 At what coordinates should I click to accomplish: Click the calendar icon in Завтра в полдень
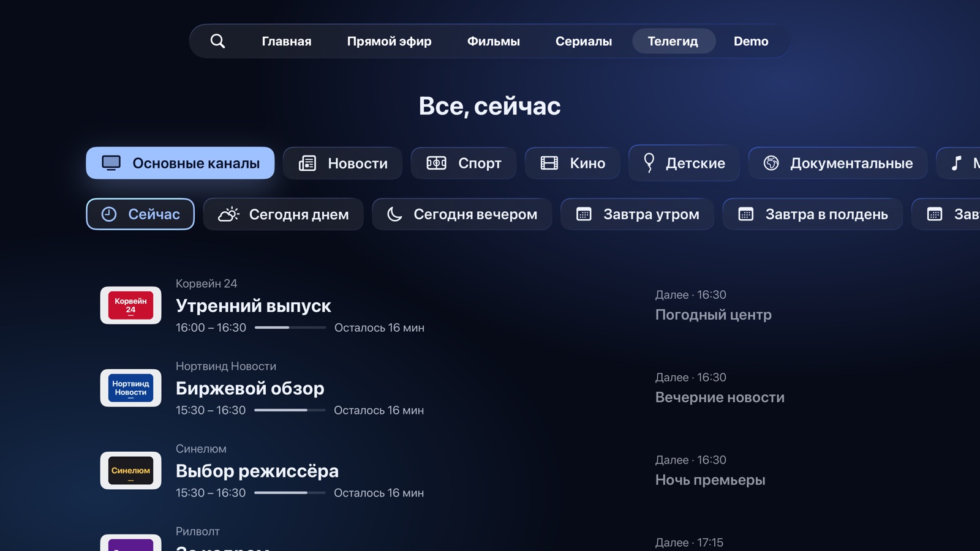[x=746, y=214]
